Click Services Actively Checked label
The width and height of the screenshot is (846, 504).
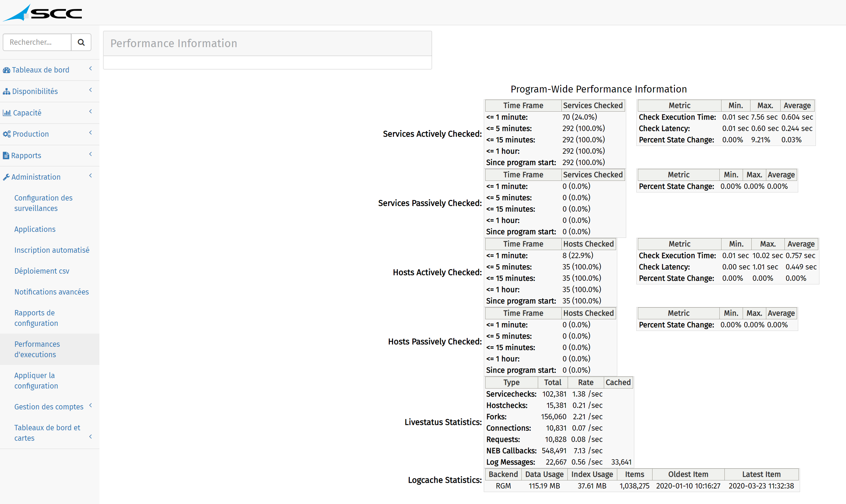tap(432, 134)
